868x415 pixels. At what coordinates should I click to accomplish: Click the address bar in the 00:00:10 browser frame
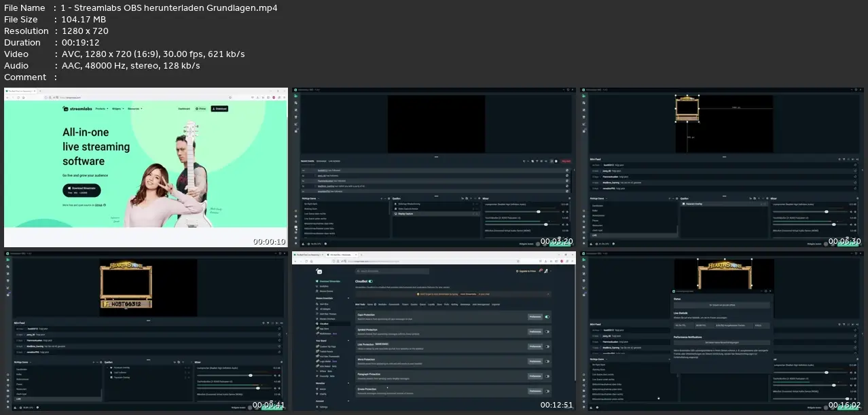138,97
